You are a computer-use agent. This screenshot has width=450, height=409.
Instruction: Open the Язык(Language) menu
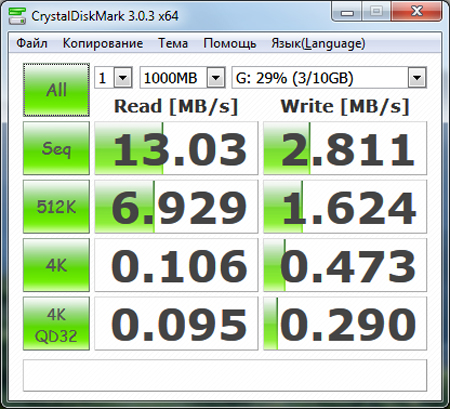pyautogui.click(x=318, y=43)
